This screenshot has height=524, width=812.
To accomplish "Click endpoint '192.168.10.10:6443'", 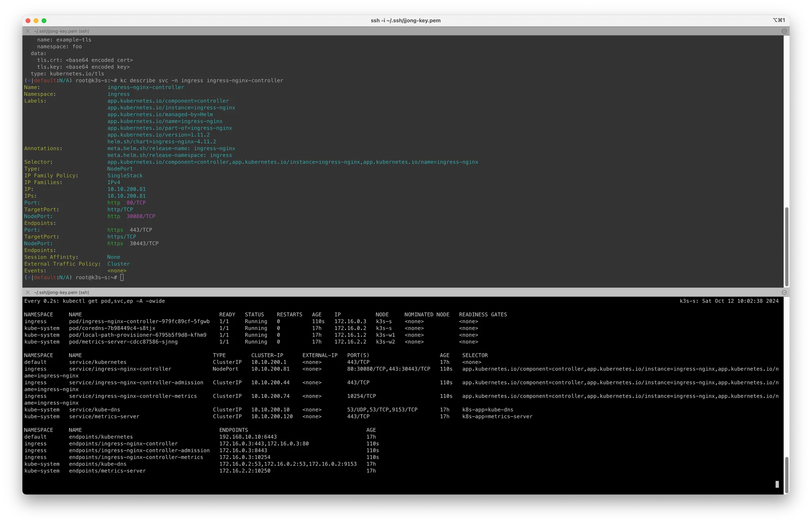I will [248, 437].
